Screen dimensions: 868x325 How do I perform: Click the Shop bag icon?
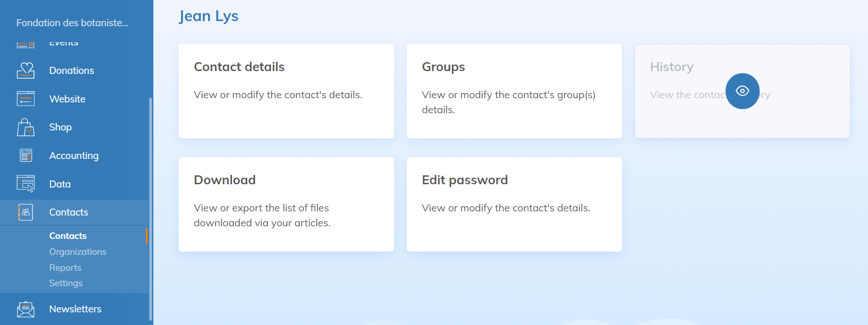coord(26,127)
